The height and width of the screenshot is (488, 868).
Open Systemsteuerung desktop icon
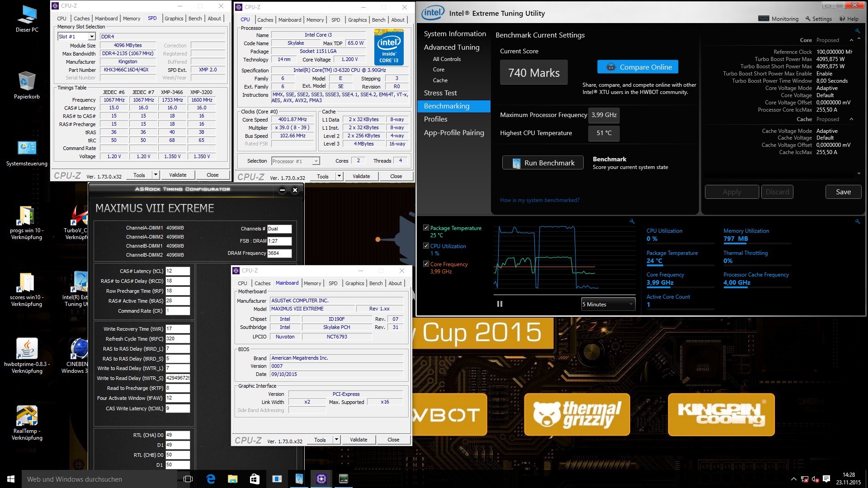27,153
